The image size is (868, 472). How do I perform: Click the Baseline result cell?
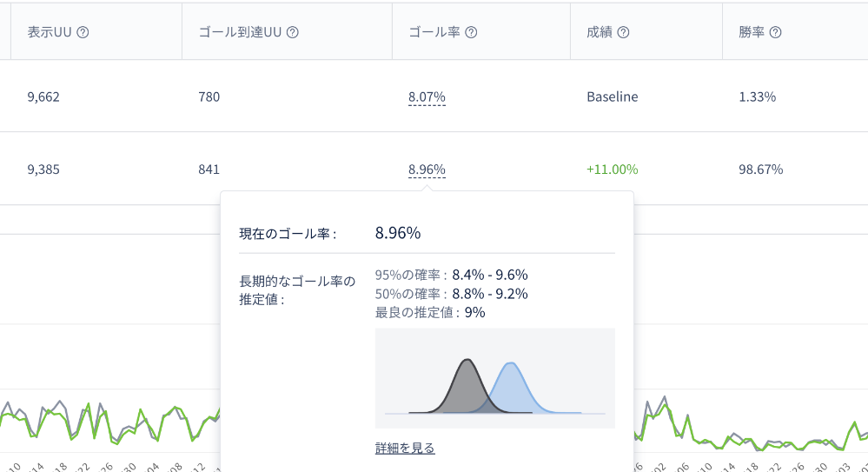click(613, 97)
